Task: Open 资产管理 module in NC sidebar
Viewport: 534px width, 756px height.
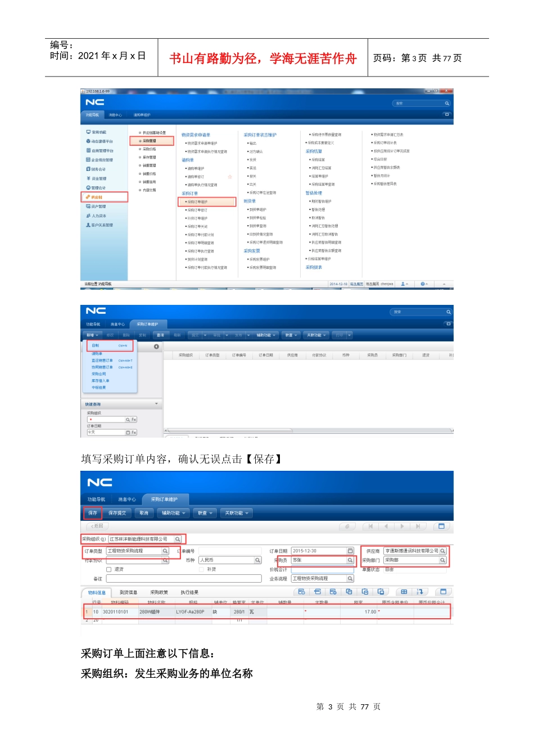Action: (x=96, y=206)
